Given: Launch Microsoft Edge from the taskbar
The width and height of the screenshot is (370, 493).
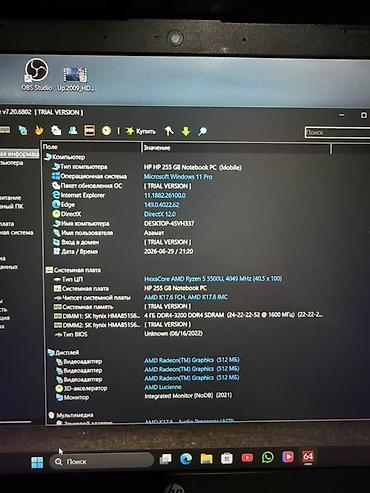Looking at the screenshot, I should coord(186,459).
